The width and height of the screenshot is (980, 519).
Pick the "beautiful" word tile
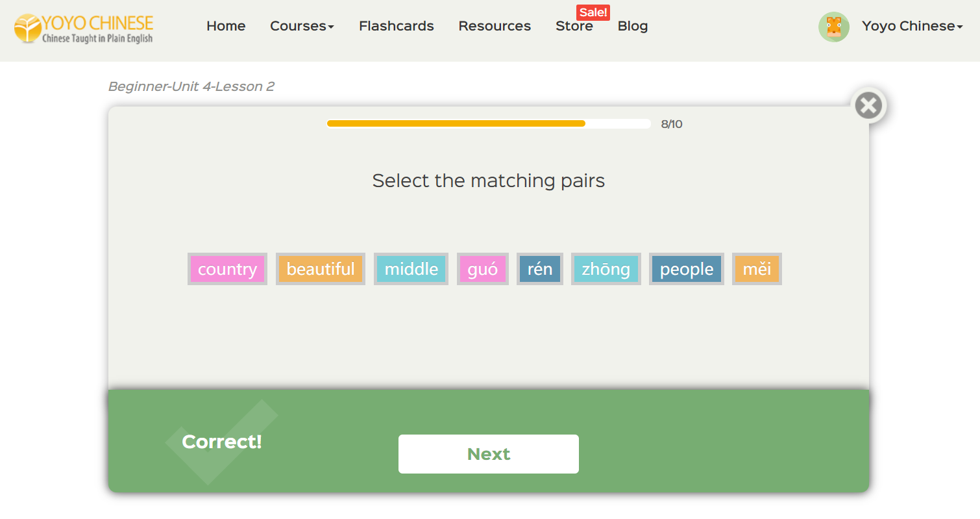pos(321,269)
